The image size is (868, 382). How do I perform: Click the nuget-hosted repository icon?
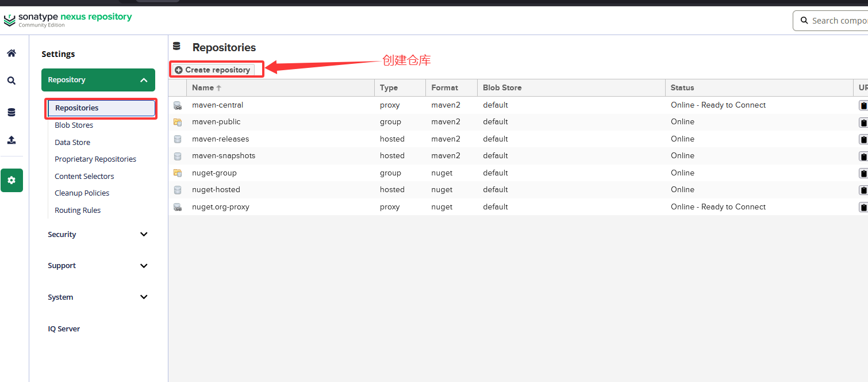pos(178,190)
